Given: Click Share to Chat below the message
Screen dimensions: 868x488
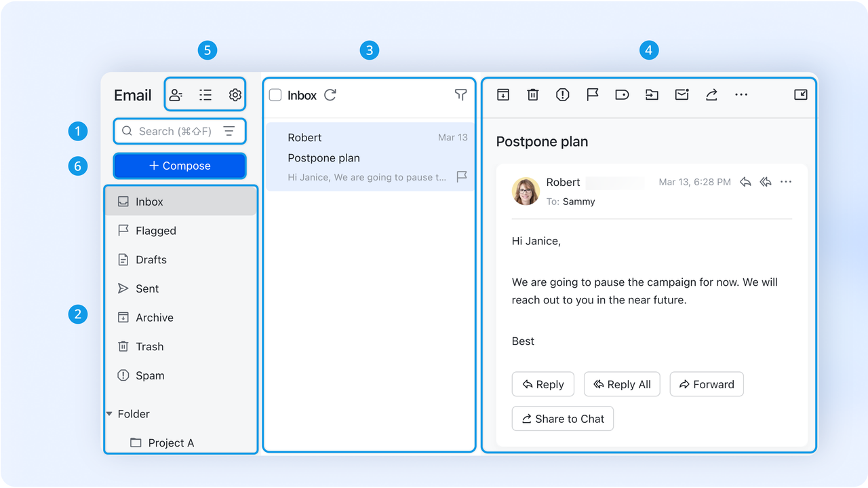Looking at the screenshot, I should click(562, 418).
